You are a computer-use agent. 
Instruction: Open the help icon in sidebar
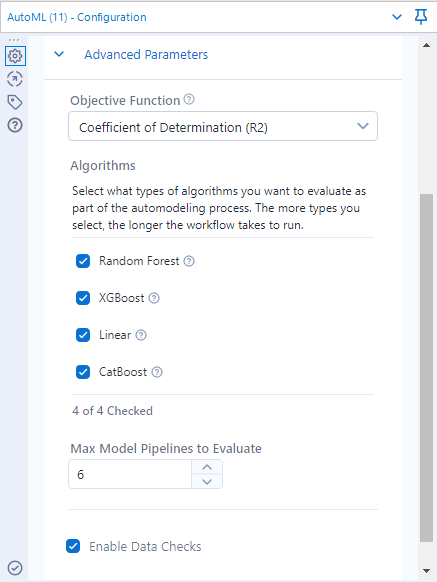15,125
